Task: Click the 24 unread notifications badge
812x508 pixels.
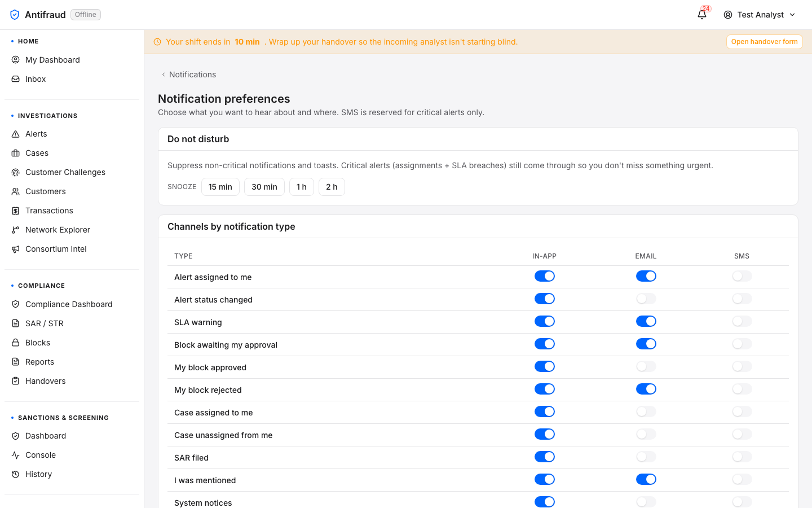Action: pos(706,8)
